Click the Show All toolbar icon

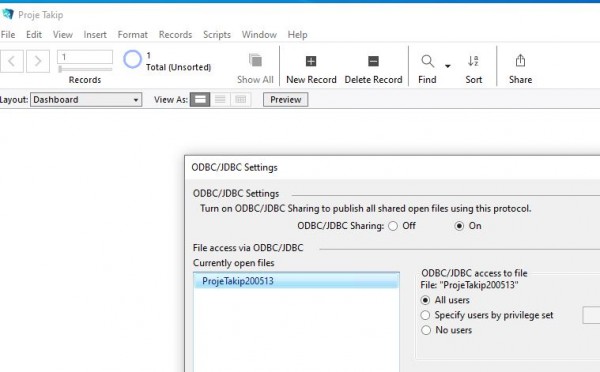(255, 60)
